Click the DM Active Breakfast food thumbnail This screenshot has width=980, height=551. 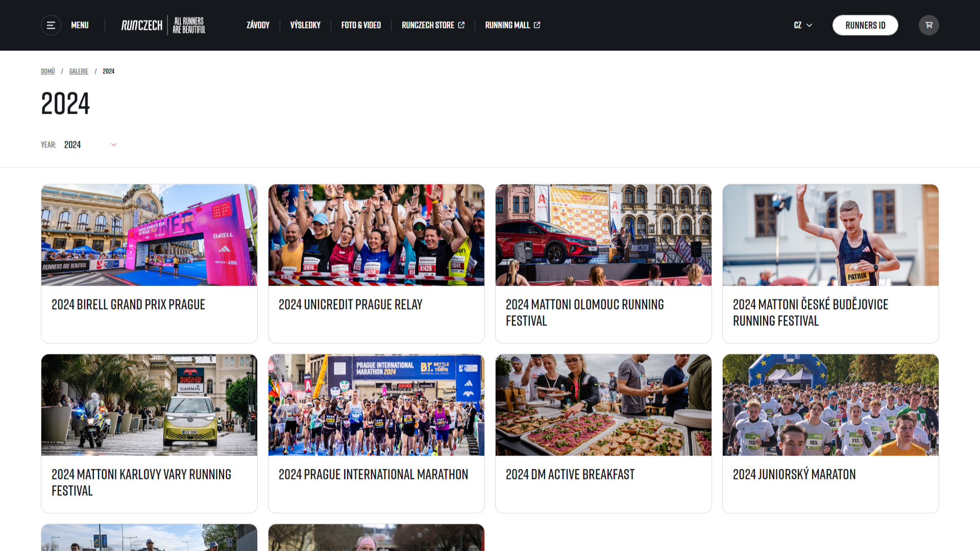tap(603, 405)
